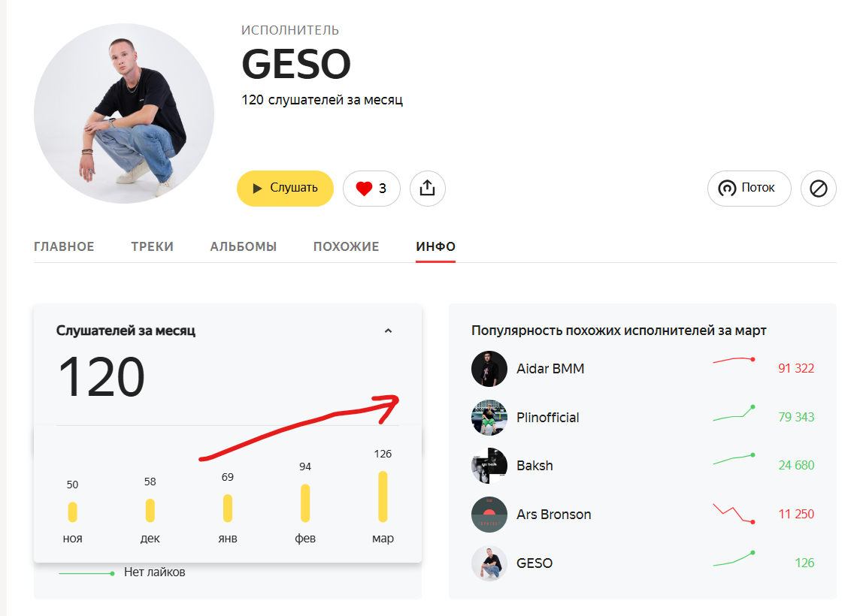Click the block artist circle-slash icon

point(818,189)
